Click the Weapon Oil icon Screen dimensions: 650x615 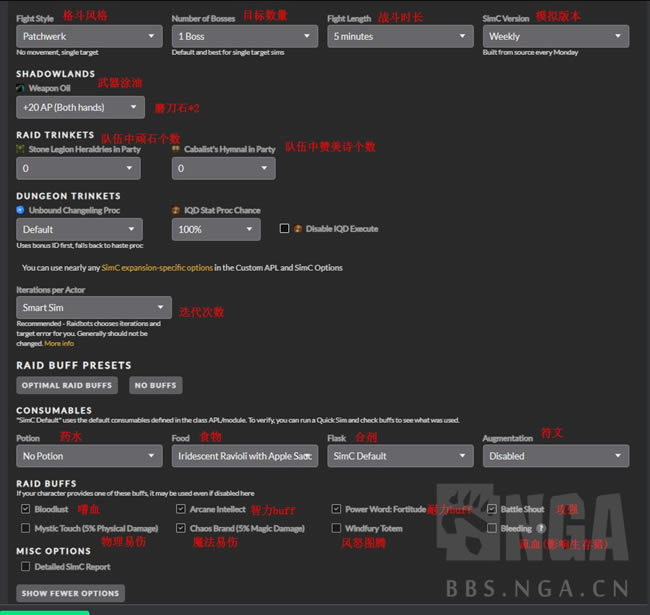(21, 88)
